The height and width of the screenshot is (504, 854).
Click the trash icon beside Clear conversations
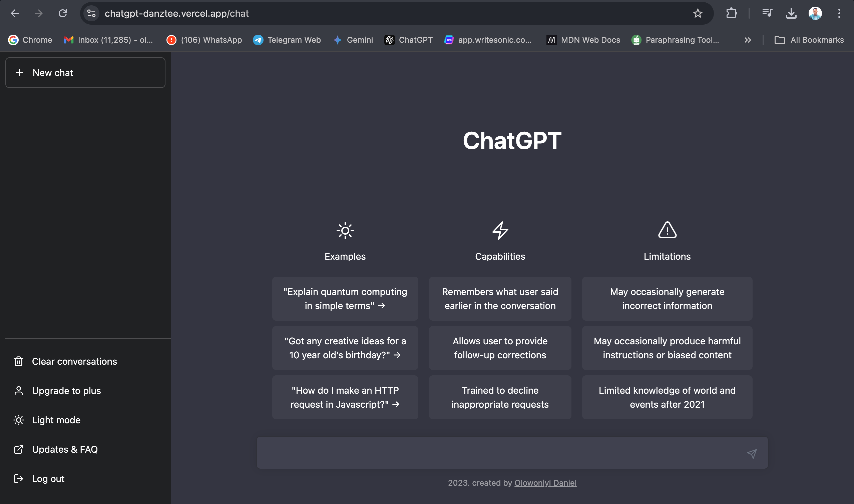click(19, 361)
